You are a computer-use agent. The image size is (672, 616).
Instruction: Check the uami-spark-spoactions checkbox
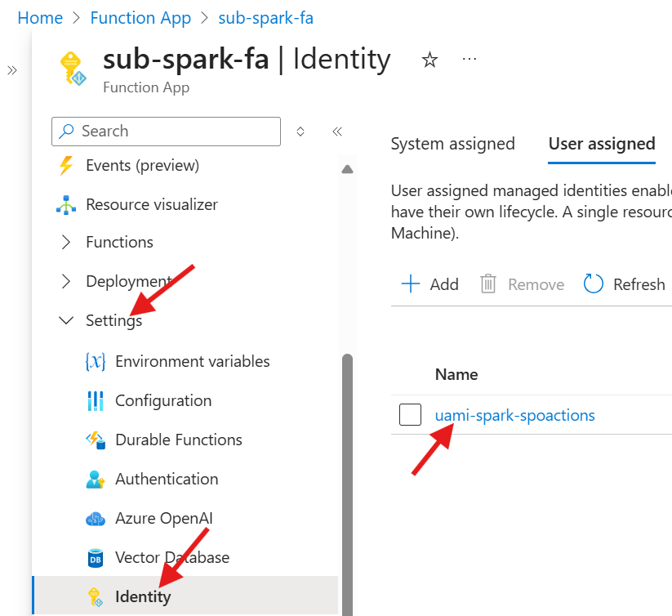pos(410,415)
